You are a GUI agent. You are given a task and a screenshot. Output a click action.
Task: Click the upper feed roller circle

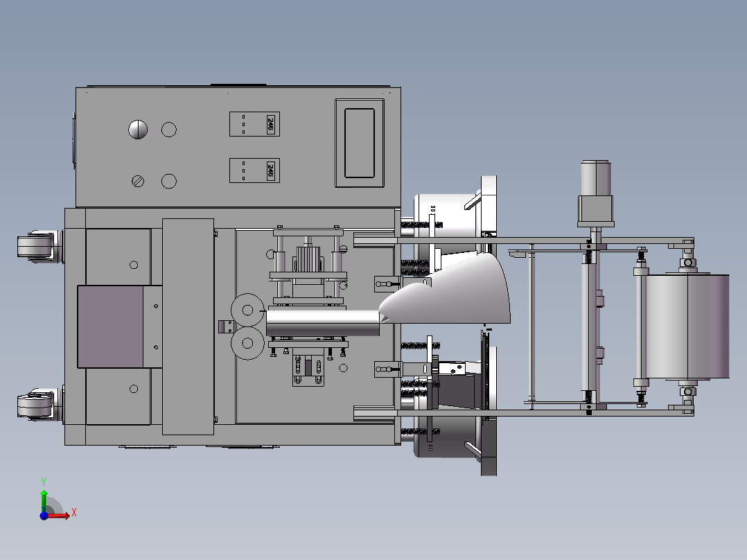246,310
